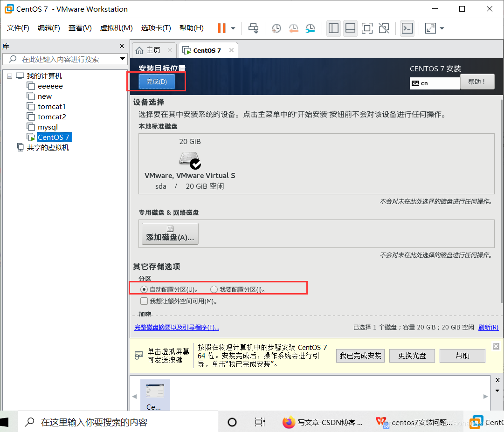Click the 帮助 button in hint bar
Viewport: 504px width, 432px height.
point(462,356)
